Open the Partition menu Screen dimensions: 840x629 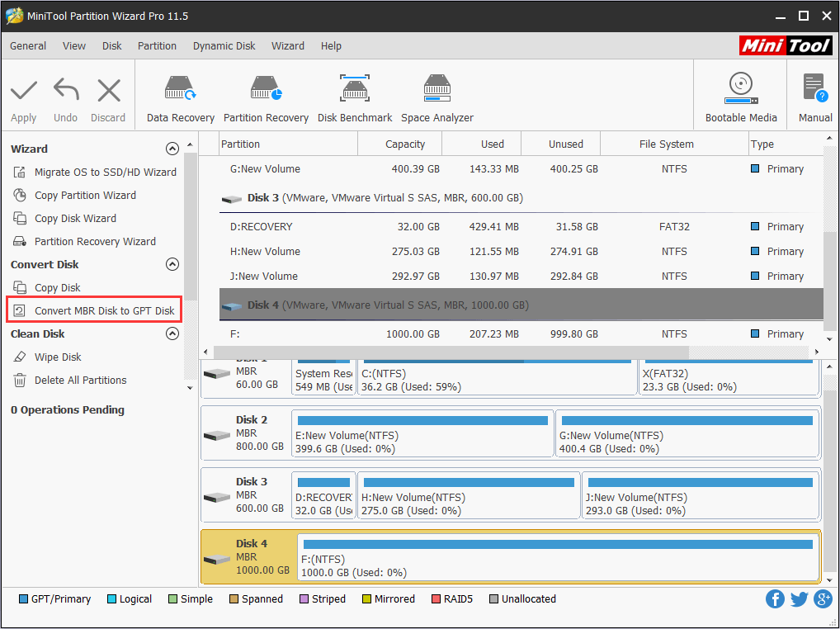pos(157,46)
